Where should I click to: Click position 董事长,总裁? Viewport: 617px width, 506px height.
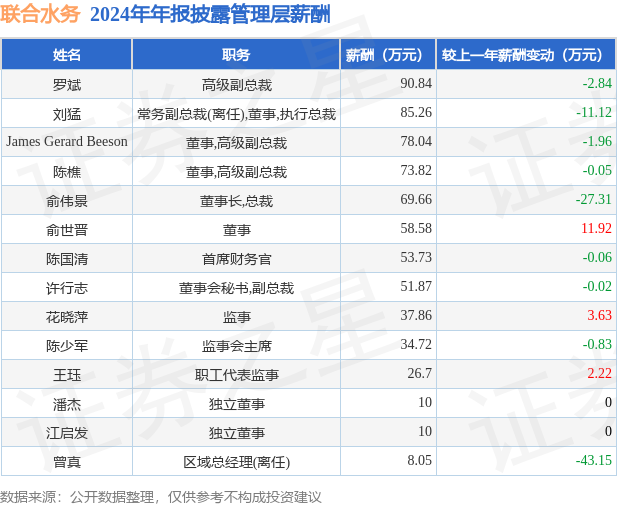pos(236,201)
